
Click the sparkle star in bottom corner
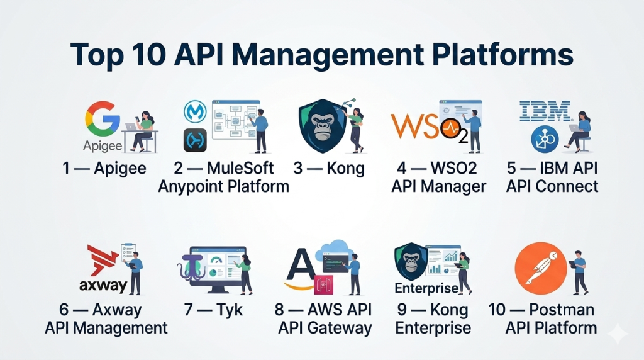point(617,334)
